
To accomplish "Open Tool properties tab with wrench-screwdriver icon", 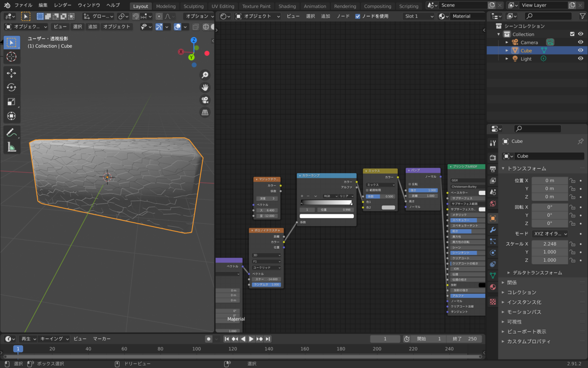I will [x=493, y=143].
